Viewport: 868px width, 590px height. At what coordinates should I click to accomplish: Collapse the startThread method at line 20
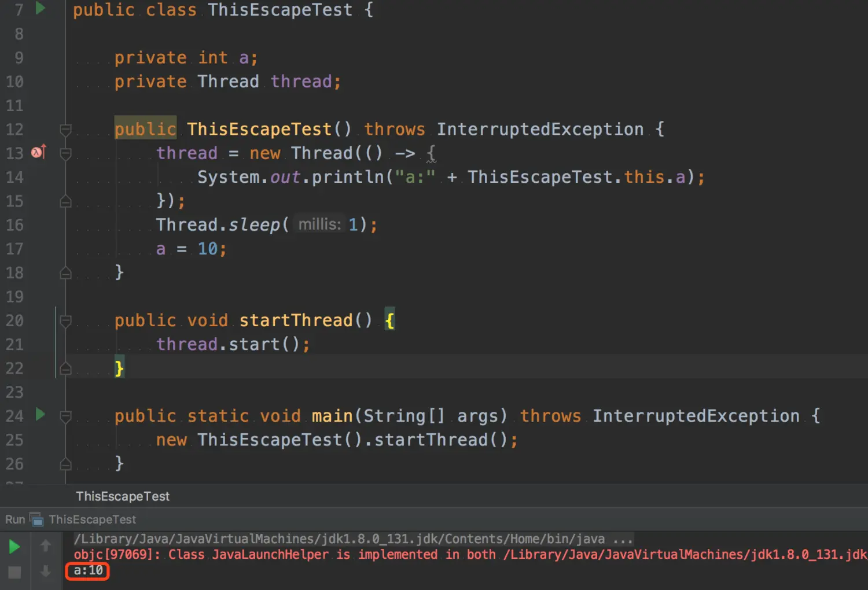[65, 321]
